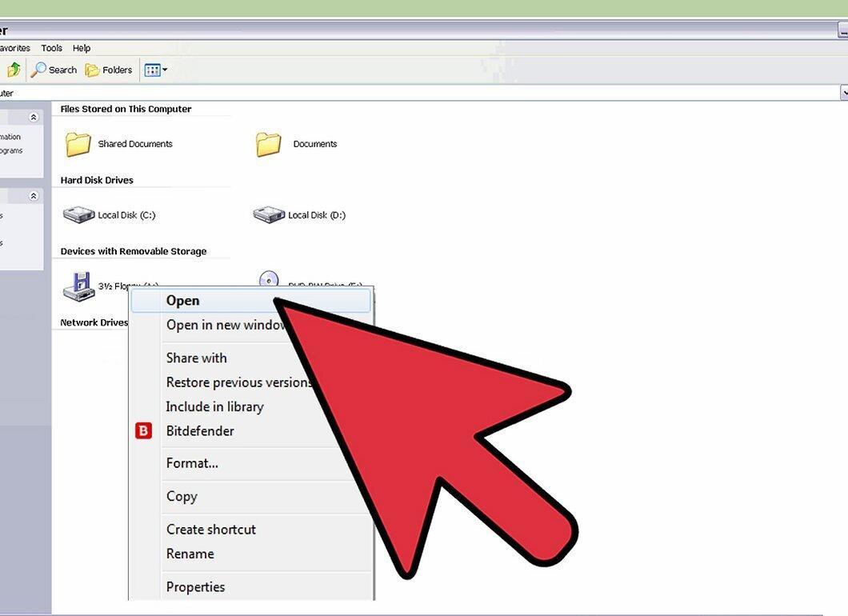The width and height of the screenshot is (848, 616).
Task: Collapse the upper left task panel chevron
Action: click(34, 117)
